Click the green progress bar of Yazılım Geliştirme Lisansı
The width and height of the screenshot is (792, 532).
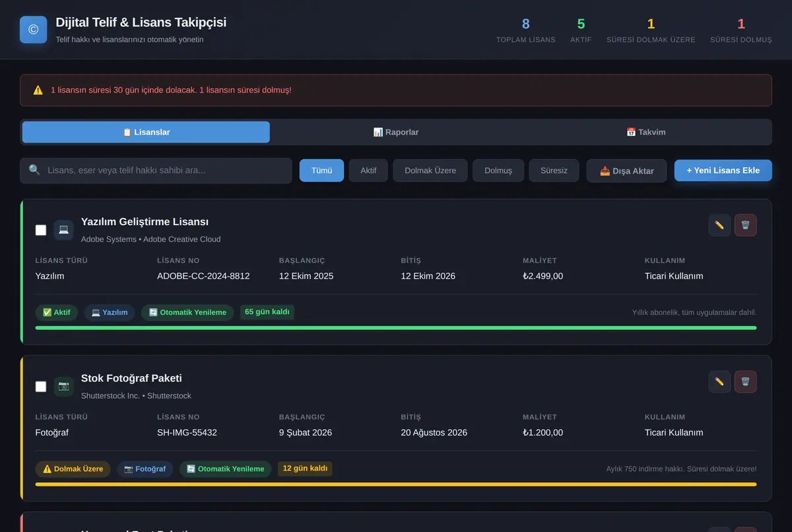click(x=396, y=328)
